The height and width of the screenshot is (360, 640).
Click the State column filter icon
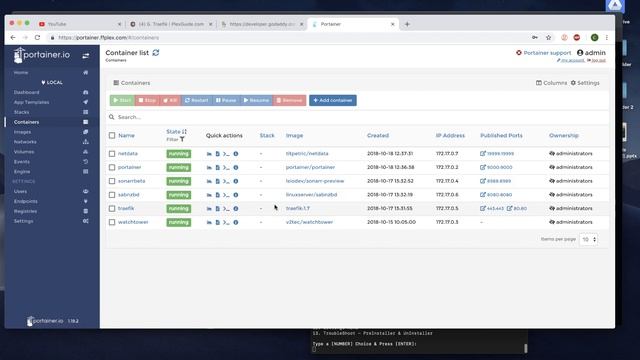coord(182,140)
